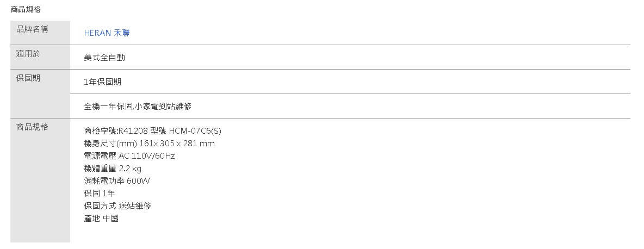Click the 保固期 row label
Image resolution: width=644 pixels, height=249 pixels.
[x=28, y=78]
